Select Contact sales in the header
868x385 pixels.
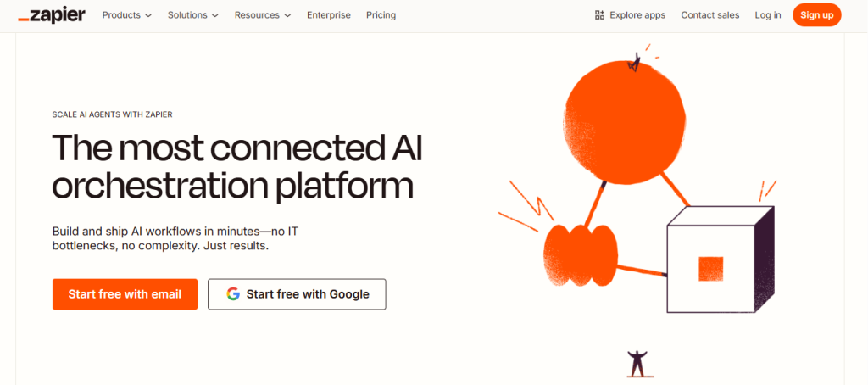click(710, 15)
